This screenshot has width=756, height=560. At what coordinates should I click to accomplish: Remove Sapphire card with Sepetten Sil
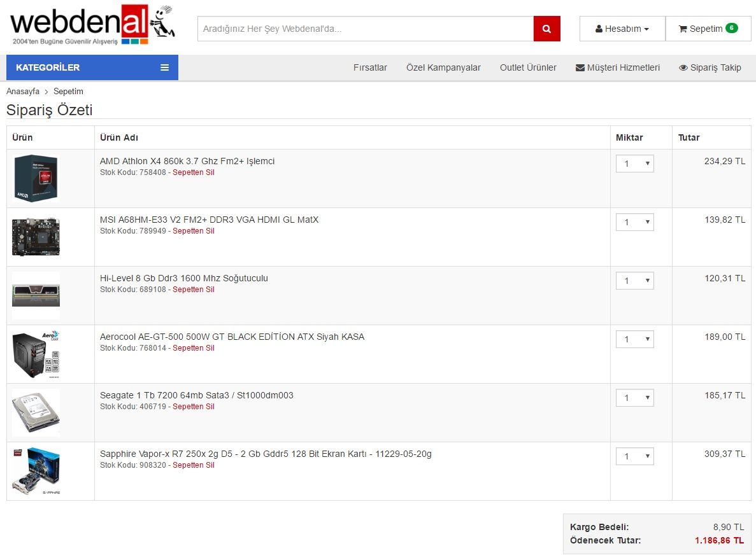coord(194,465)
